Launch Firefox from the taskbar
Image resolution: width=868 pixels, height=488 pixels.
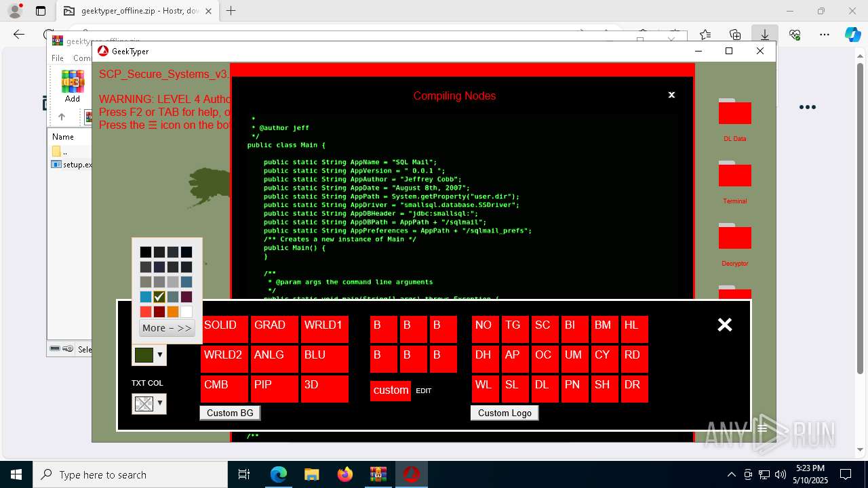point(345,474)
